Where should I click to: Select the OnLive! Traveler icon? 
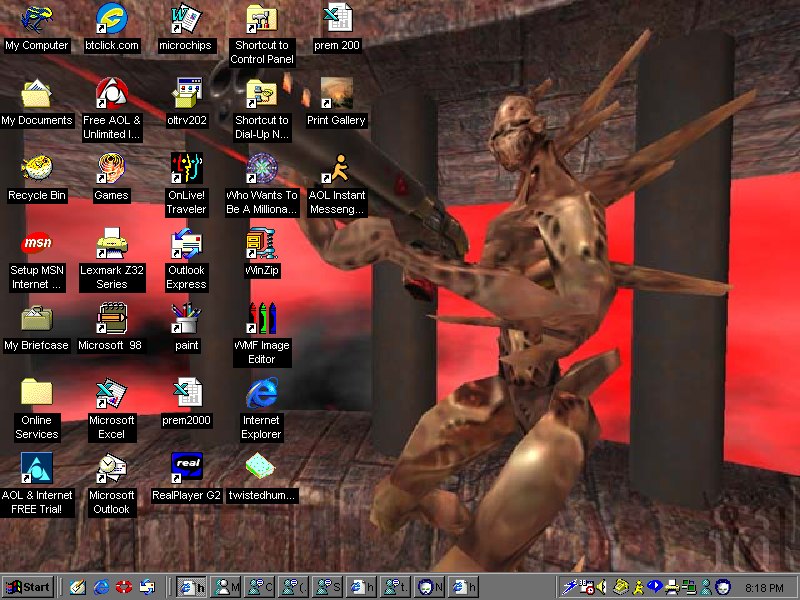[186, 170]
